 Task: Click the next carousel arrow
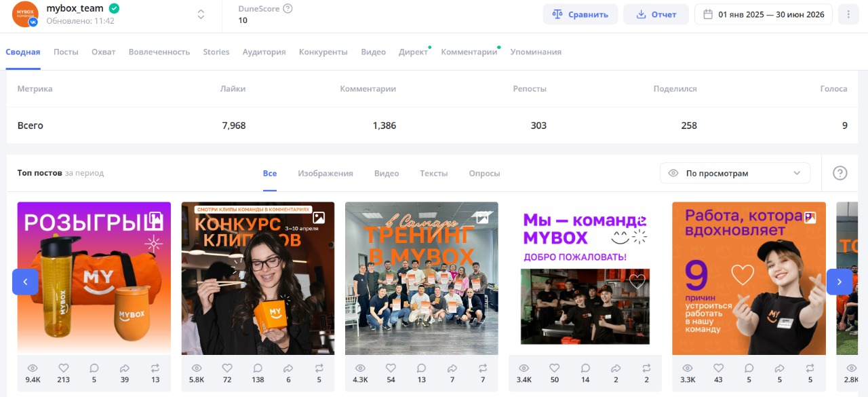[x=840, y=282]
